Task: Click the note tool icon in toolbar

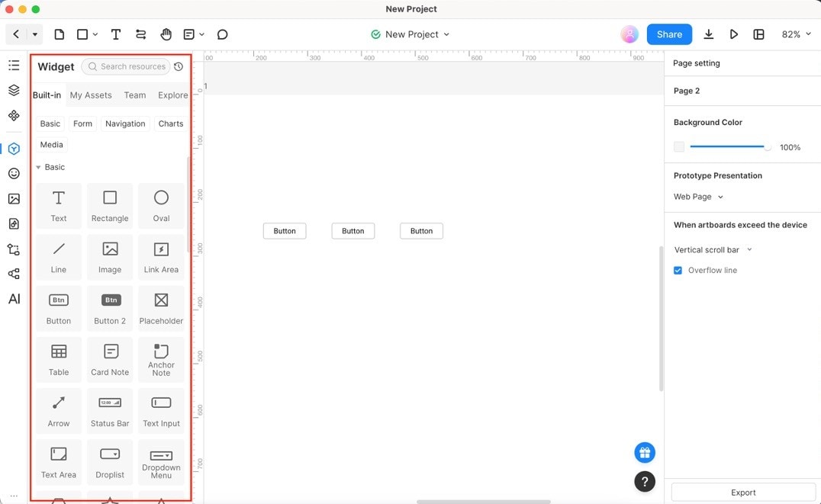Action: [189, 34]
